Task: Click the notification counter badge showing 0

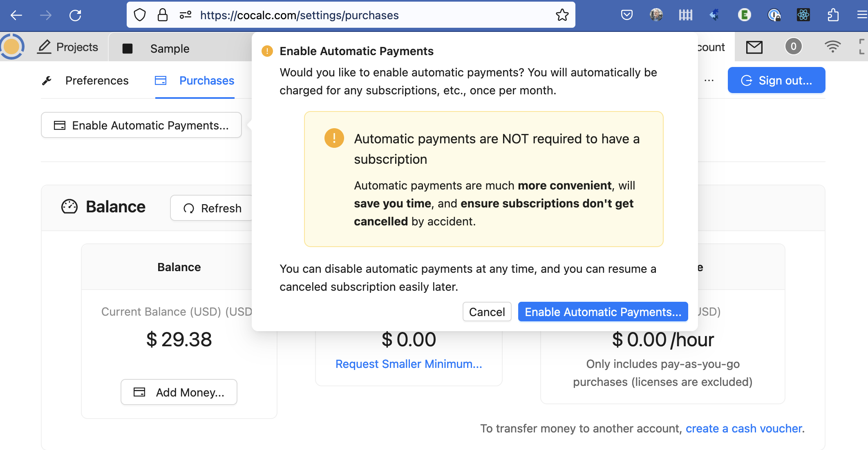Action: click(x=793, y=47)
